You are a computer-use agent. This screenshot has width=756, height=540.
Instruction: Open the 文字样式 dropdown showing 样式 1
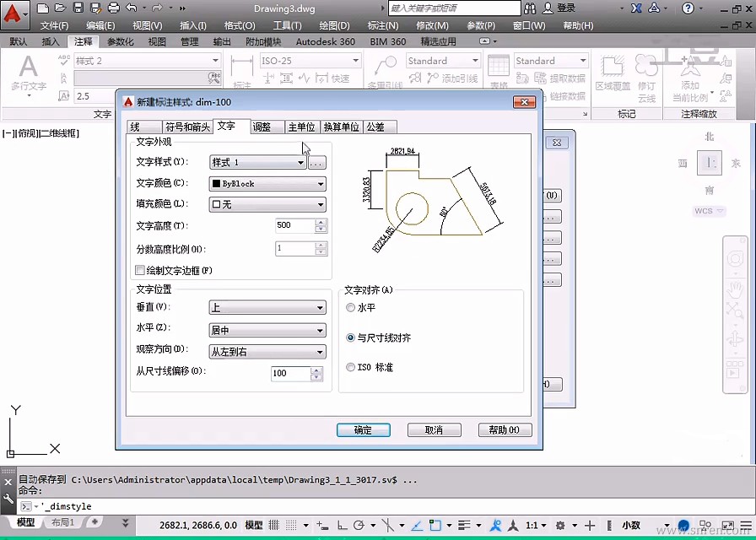tap(258, 163)
